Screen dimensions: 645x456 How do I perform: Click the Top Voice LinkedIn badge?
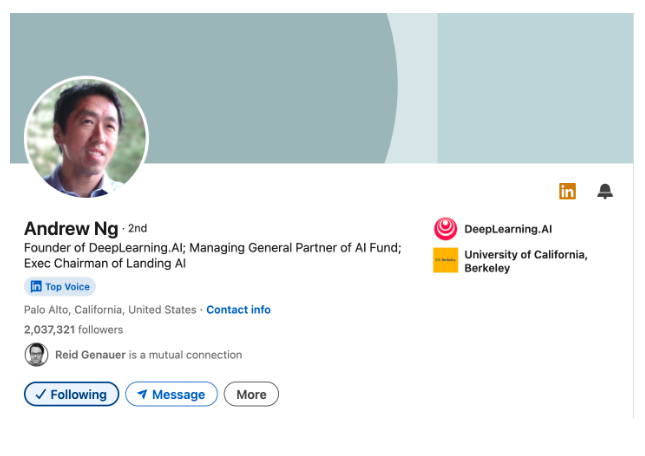[60, 287]
